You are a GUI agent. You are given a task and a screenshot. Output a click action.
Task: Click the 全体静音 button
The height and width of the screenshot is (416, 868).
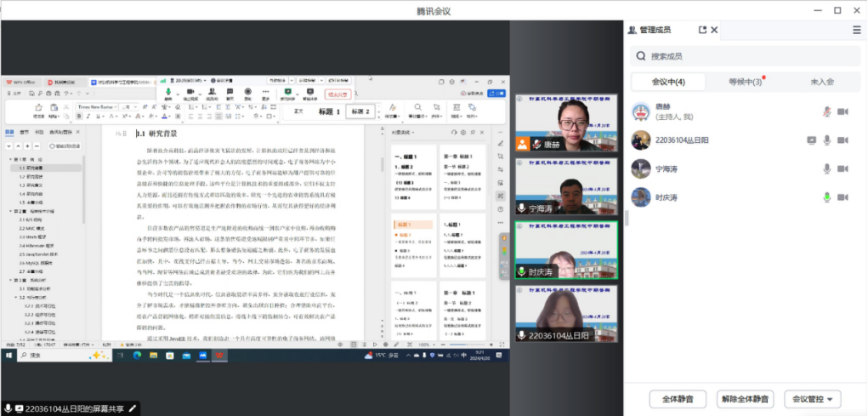(678, 398)
